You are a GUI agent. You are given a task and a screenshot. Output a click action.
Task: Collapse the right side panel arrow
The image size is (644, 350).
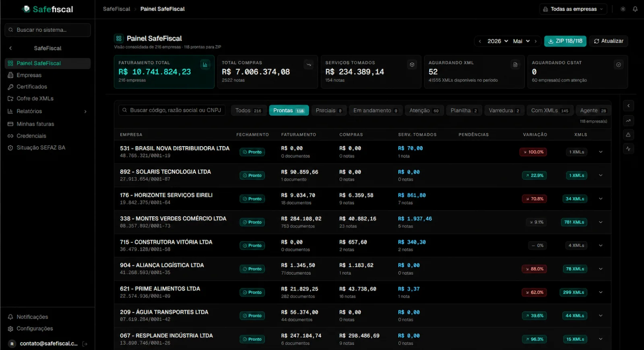coord(628,106)
